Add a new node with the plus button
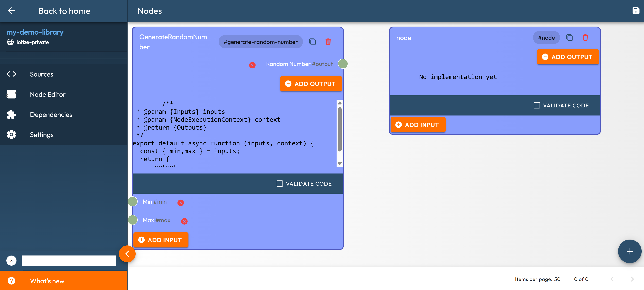Image resolution: width=644 pixels, height=290 pixels. click(629, 251)
